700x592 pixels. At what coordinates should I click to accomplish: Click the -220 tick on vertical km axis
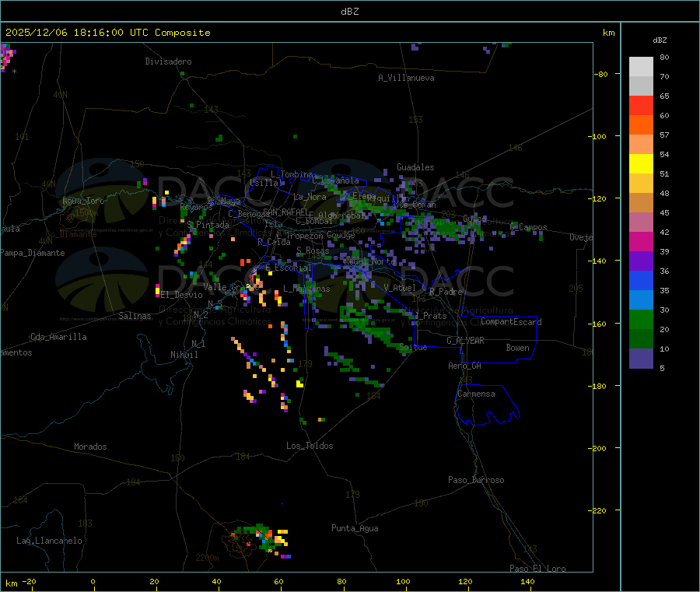599,511
